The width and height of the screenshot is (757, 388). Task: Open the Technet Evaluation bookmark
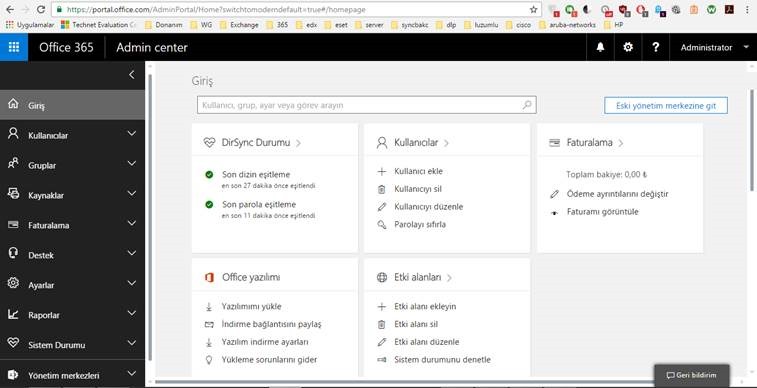(x=99, y=25)
